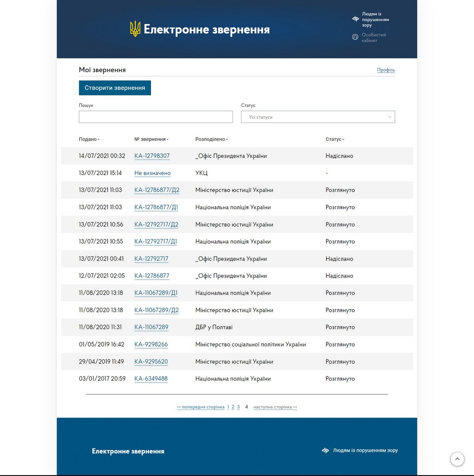Screen dimensions: 474x476
Task: Sort table by Подано column
Action: (x=89, y=139)
